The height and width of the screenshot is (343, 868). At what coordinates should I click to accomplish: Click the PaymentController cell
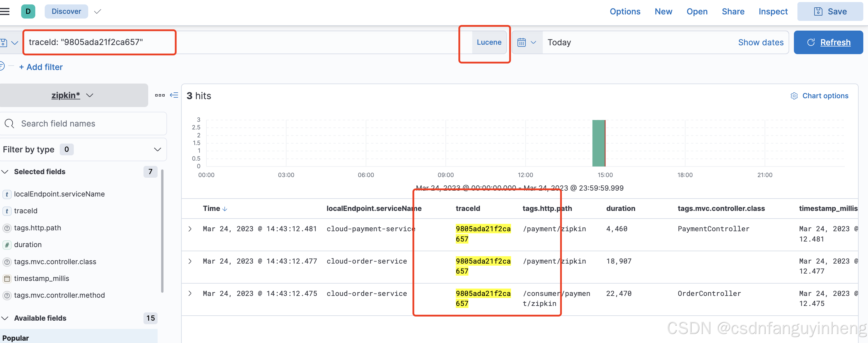click(713, 229)
